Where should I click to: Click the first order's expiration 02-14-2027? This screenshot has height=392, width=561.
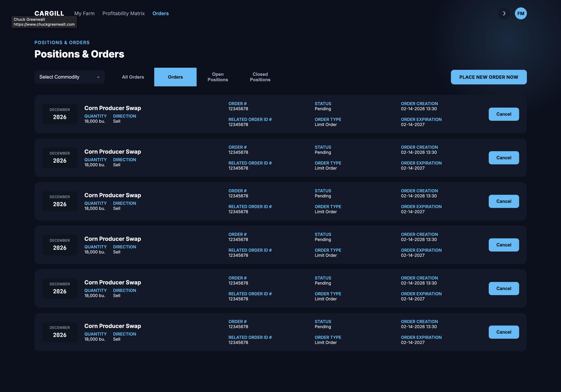pyautogui.click(x=413, y=124)
